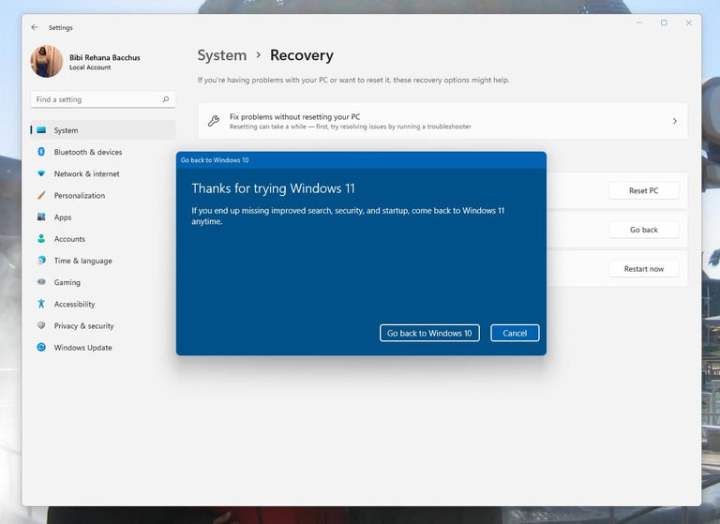Cancel the Go back dialog
Screen dimensions: 720x524
tap(514, 333)
